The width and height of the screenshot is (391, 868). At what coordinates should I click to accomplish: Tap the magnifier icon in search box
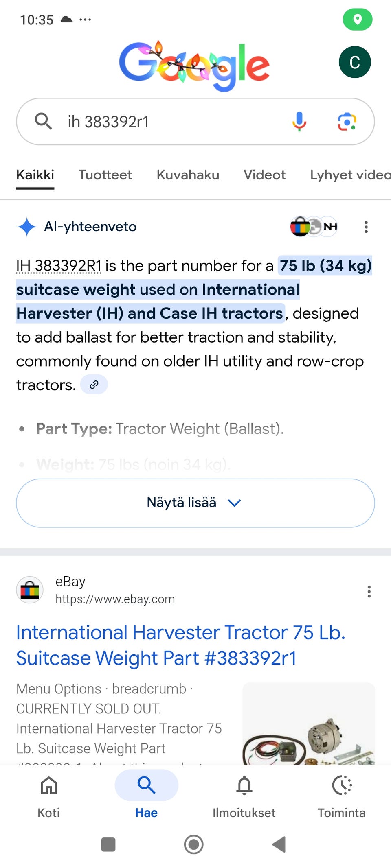[43, 121]
